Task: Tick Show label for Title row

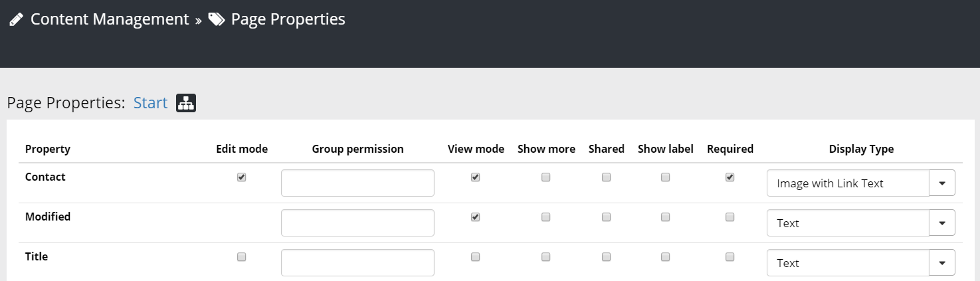Action: coord(666,257)
